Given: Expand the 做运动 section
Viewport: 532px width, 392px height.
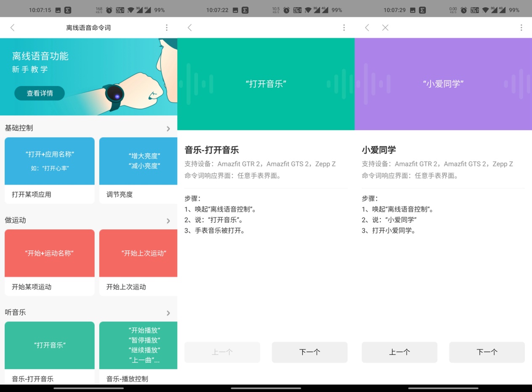Looking at the screenshot, I should 168,220.
